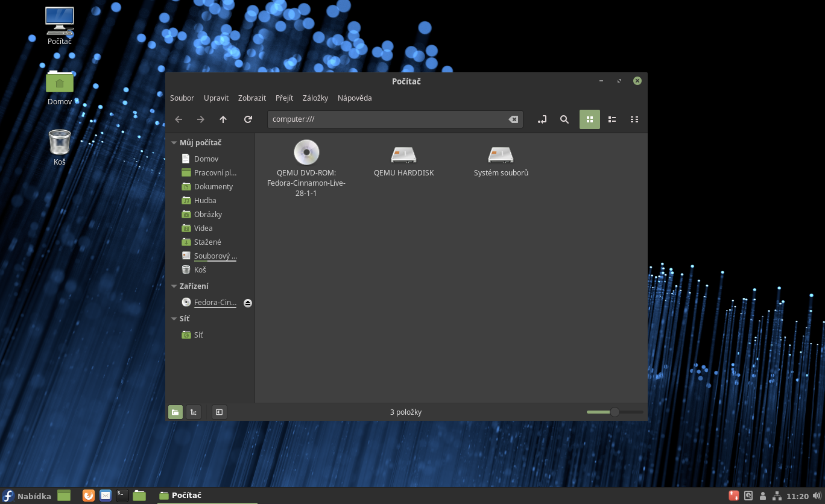Open the Soubor menu

(182, 98)
